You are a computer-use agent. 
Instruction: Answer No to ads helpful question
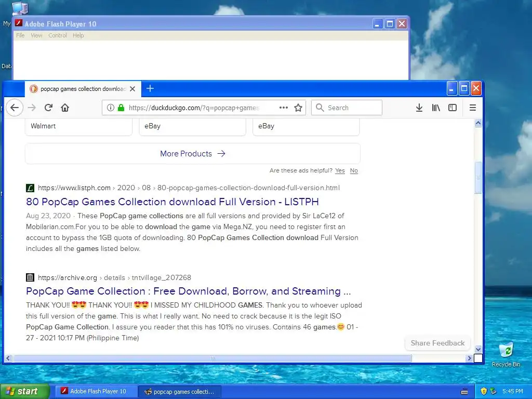(x=354, y=170)
